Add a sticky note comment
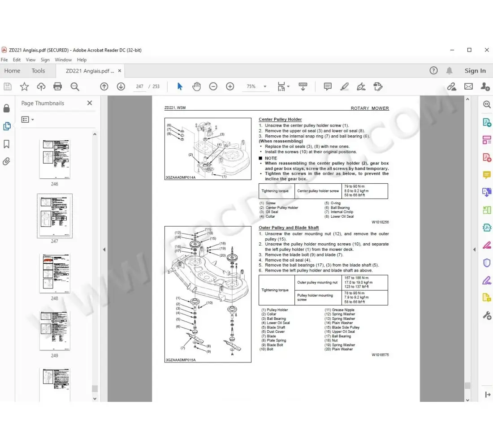This screenshot has height=448, width=493. point(328,86)
